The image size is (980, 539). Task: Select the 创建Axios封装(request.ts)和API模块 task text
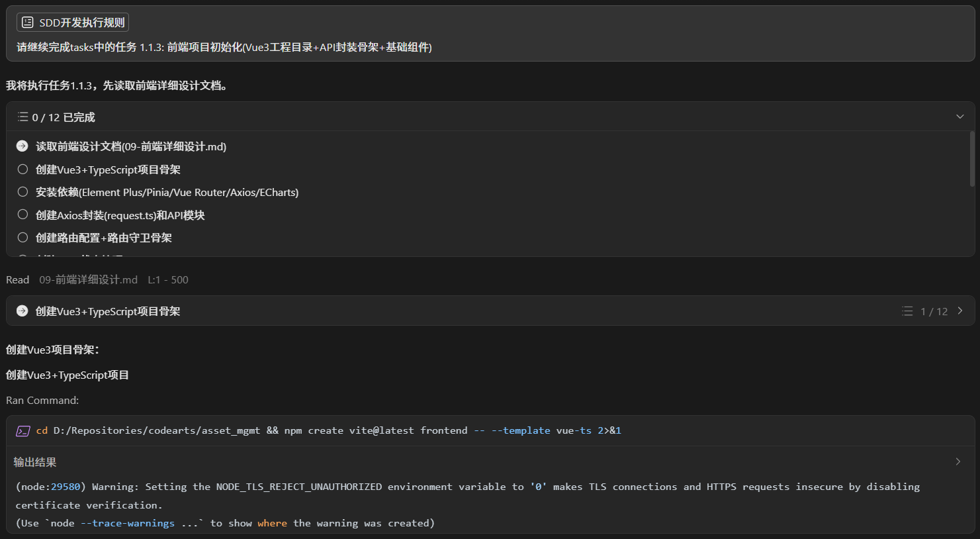tap(120, 215)
